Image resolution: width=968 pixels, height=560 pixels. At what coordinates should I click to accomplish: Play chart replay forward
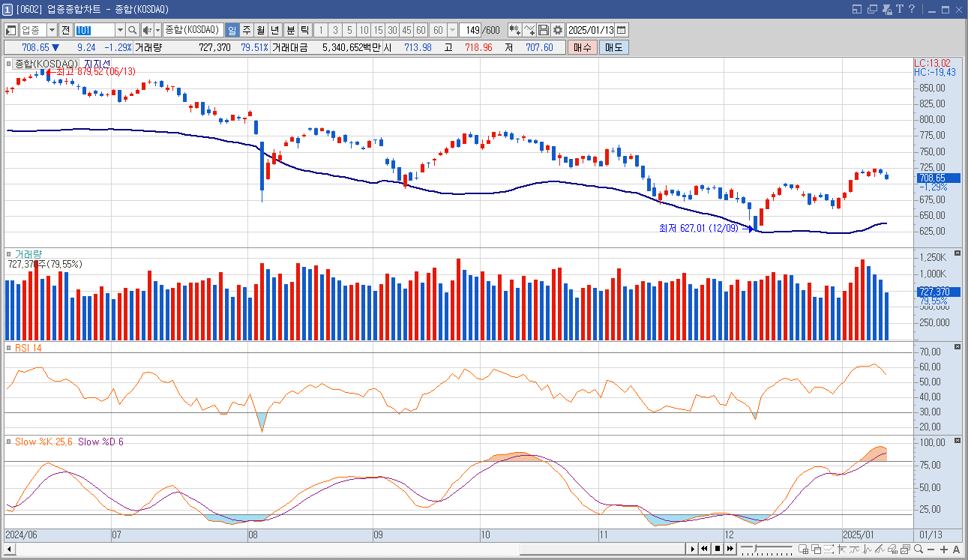click(693, 549)
